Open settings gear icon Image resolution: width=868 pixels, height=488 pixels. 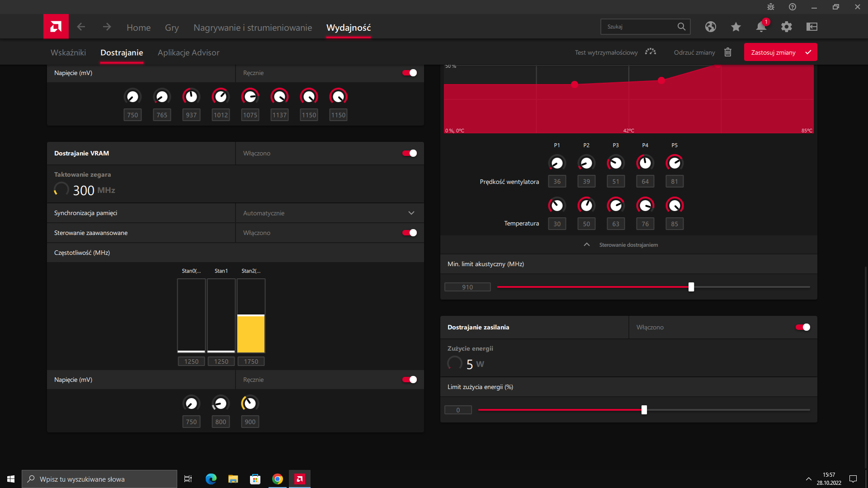pos(786,27)
